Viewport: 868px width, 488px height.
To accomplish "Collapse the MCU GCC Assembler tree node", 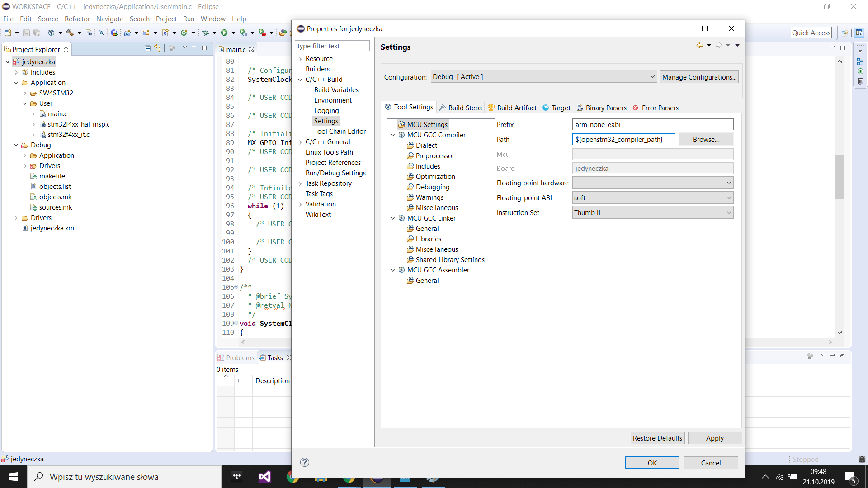I will coord(393,270).
